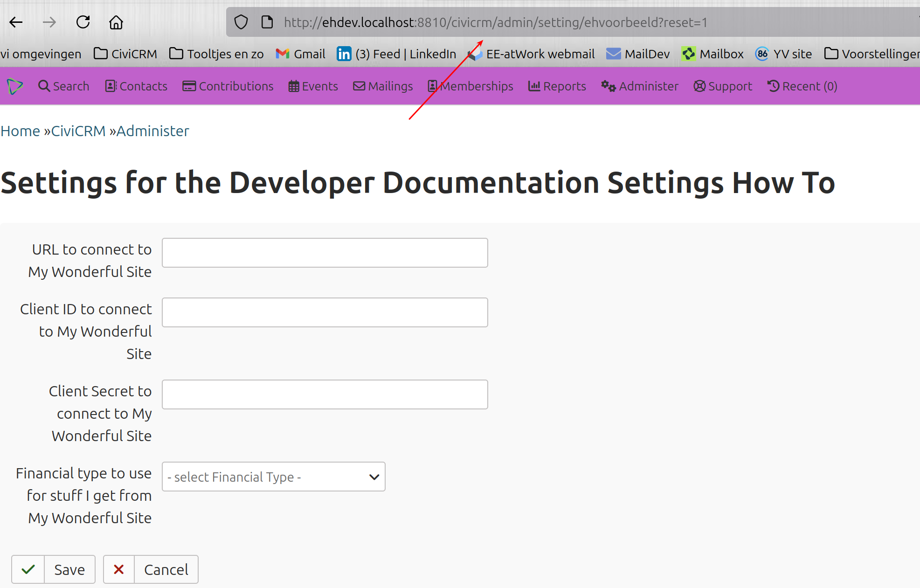Viewport: 920px width, 588px height.
Task: Navigate via the Home breadcrumb link
Action: pyautogui.click(x=20, y=131)
